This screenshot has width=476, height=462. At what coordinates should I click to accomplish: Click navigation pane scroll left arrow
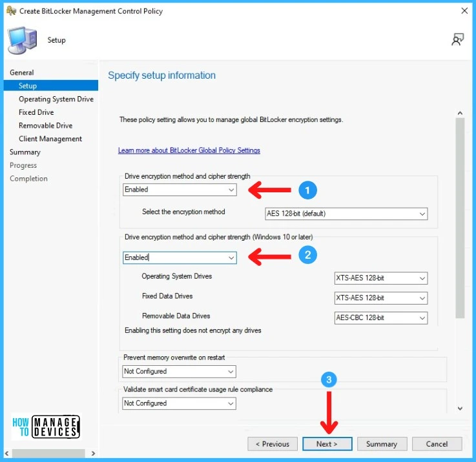click(x=6, y=454)
